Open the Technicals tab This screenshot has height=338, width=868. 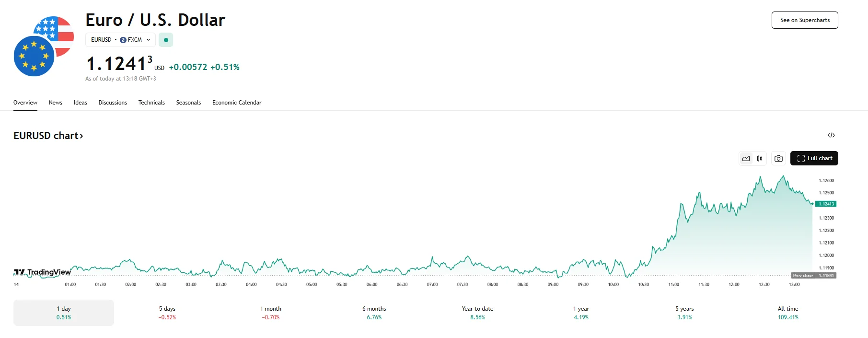point(151,103)
